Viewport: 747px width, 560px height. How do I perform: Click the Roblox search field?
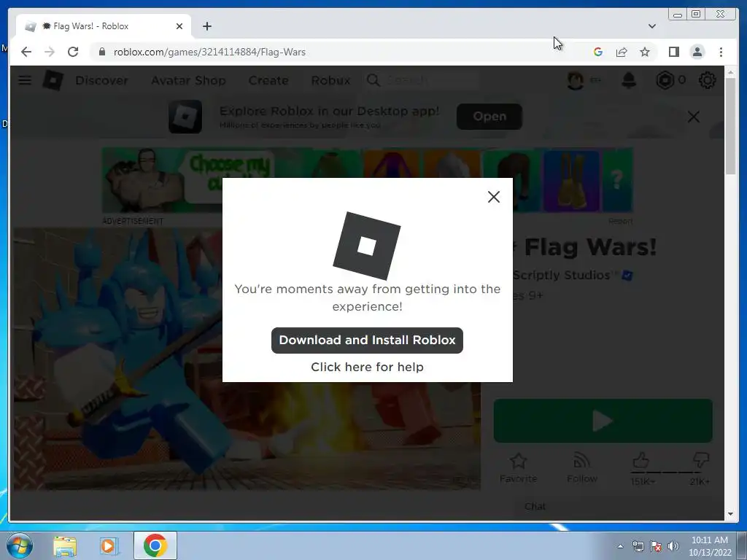422,80
